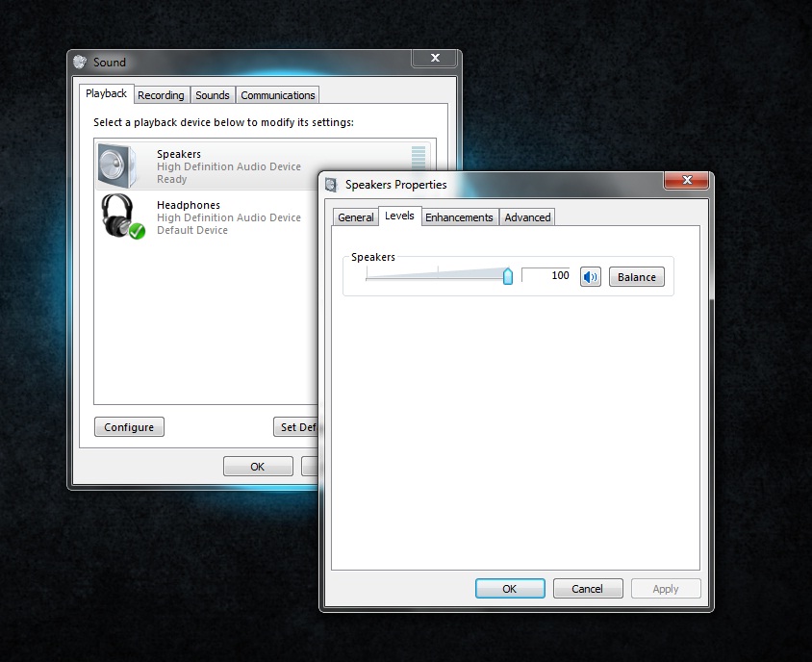Open the Sounds tab in Sound window
This screenshot has width=812, height=662.
click(213, 95)
